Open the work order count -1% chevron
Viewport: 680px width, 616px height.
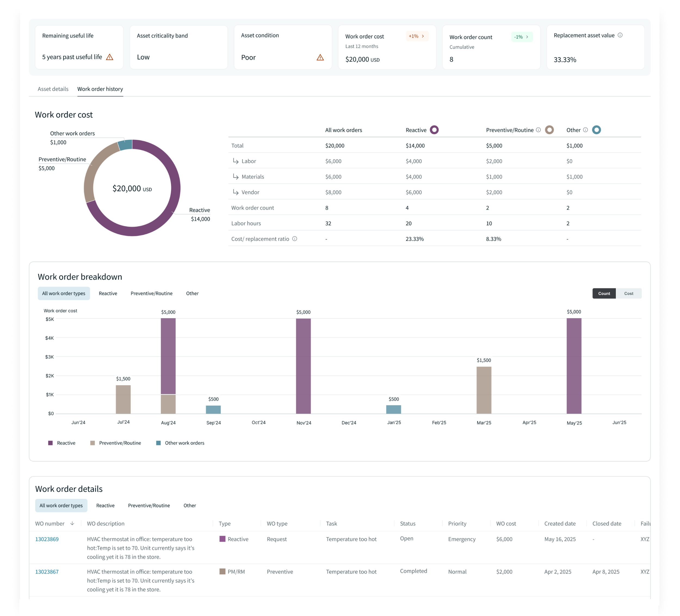pos(527,37)
